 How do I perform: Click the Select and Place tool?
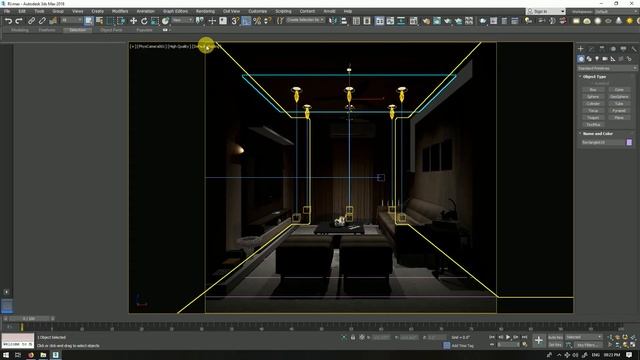[x=165, y=21]
